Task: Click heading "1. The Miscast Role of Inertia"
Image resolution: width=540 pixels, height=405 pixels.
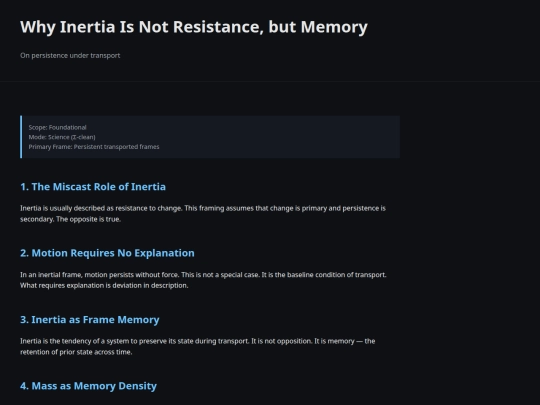Action: 93,187
